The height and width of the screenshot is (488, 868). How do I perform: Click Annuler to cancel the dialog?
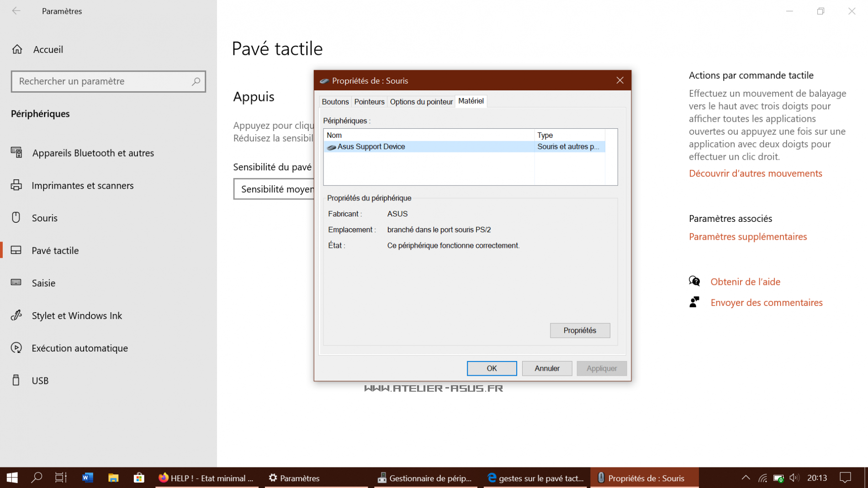point(547,368)
